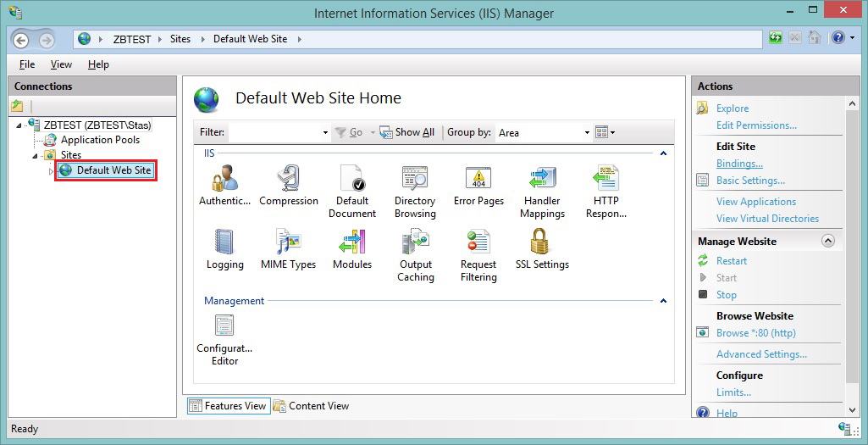Open the Default Document feature

point(351,180)
